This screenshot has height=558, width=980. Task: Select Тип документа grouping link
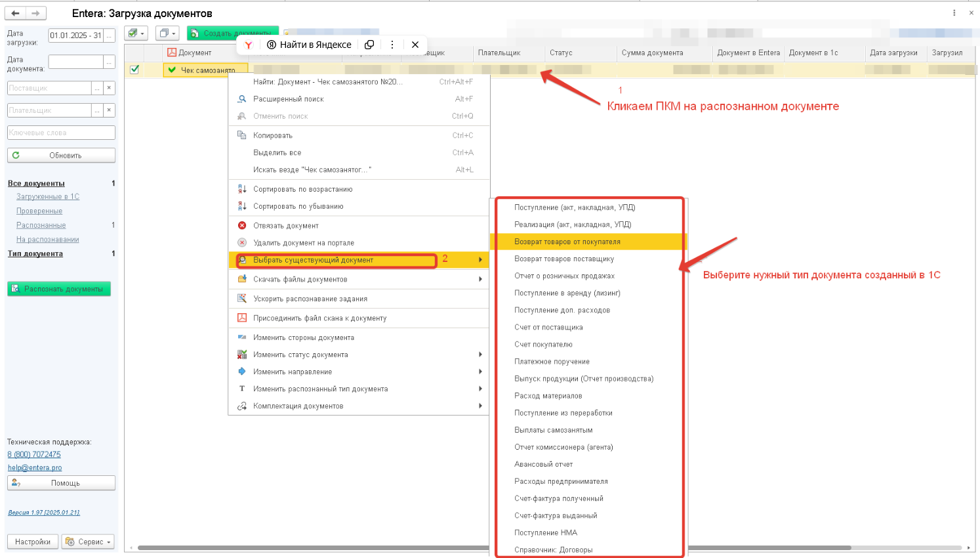pos(35,253)
